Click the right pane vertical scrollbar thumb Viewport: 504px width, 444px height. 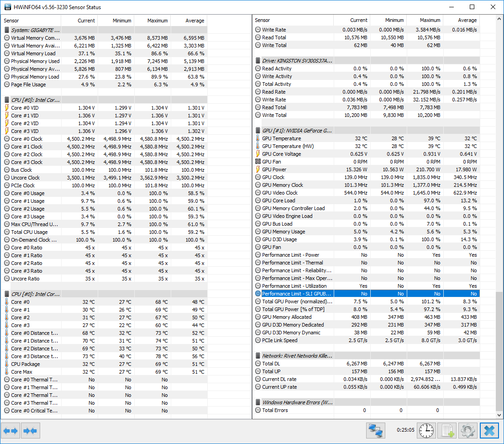(x=499, y=351)
